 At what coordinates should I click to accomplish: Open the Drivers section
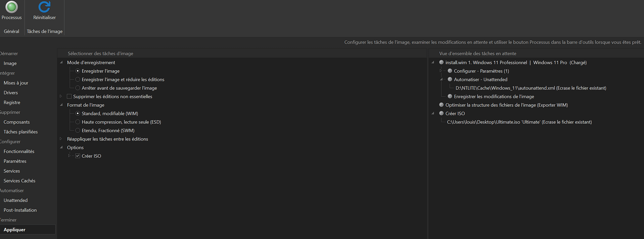(x=11, y=93)
